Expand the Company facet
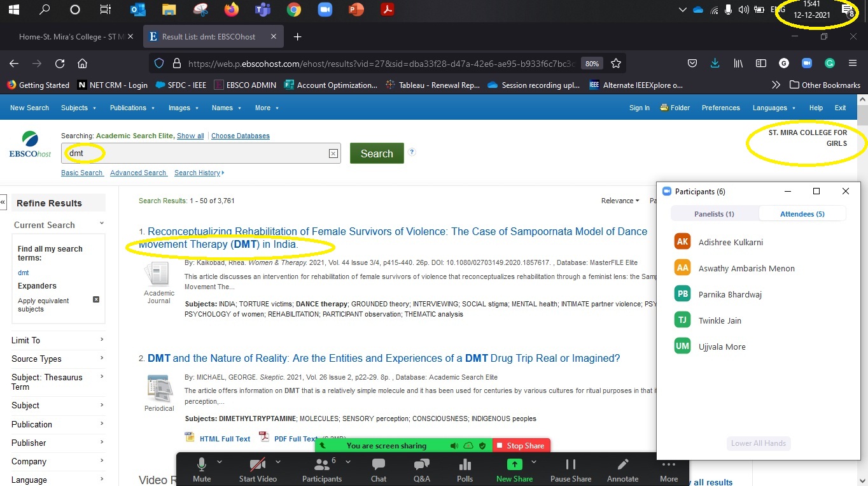 click(x=58, y=461)
